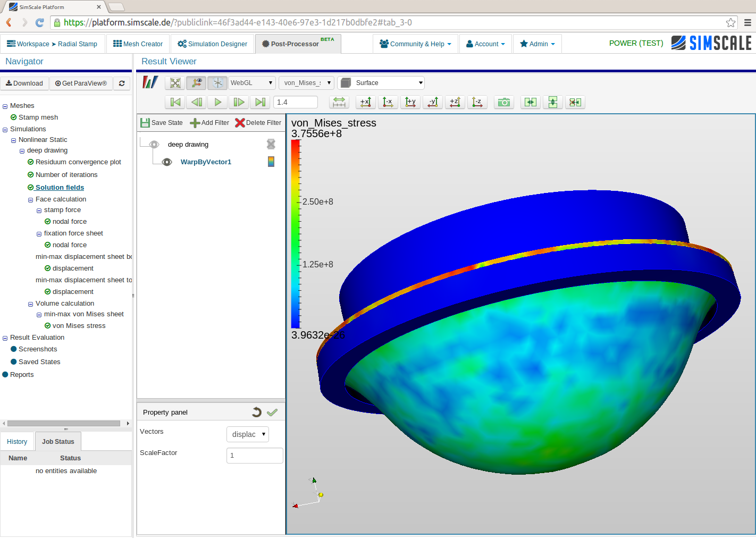The image size is (756, 547).
Task: Open the WebGL renderer dropdown
Action: point(252,83)
